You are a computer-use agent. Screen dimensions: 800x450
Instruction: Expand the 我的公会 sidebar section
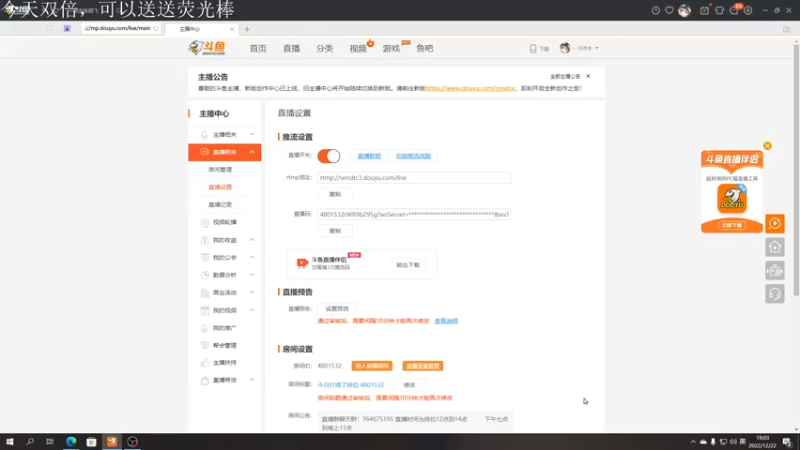(x=252, y=257)
